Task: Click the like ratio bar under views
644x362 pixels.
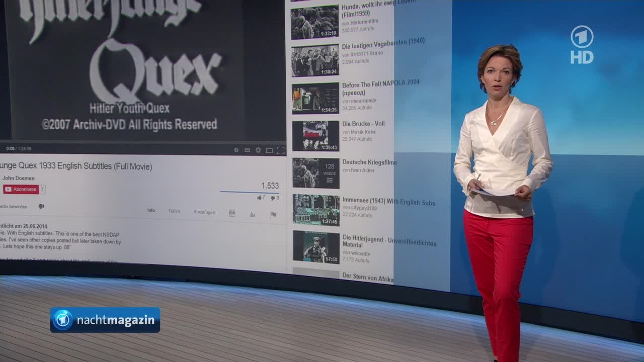Action: click(250, 192)
